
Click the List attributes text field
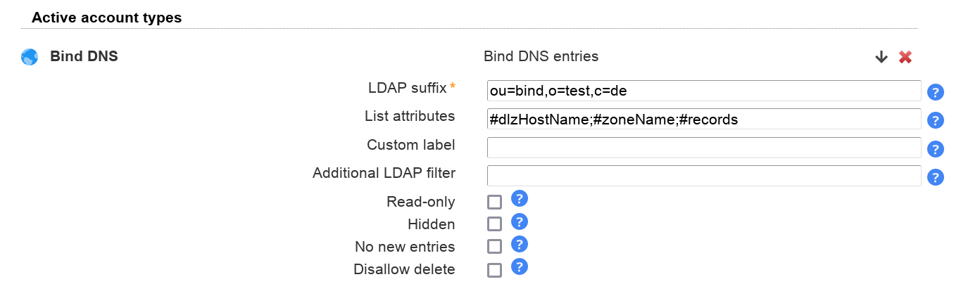(x=704, y=120)
